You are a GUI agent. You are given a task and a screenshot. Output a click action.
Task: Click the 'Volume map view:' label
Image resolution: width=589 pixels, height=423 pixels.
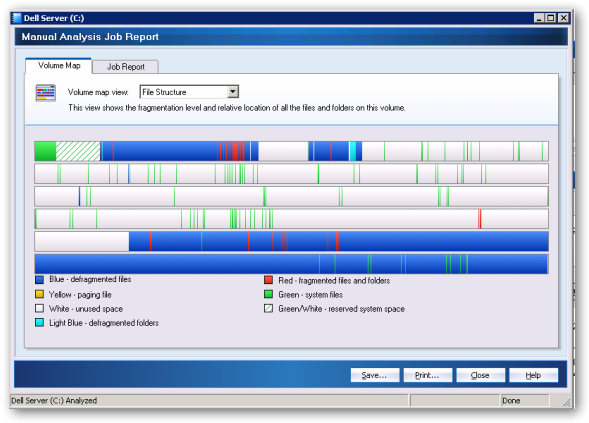click(x=98, y=92)
